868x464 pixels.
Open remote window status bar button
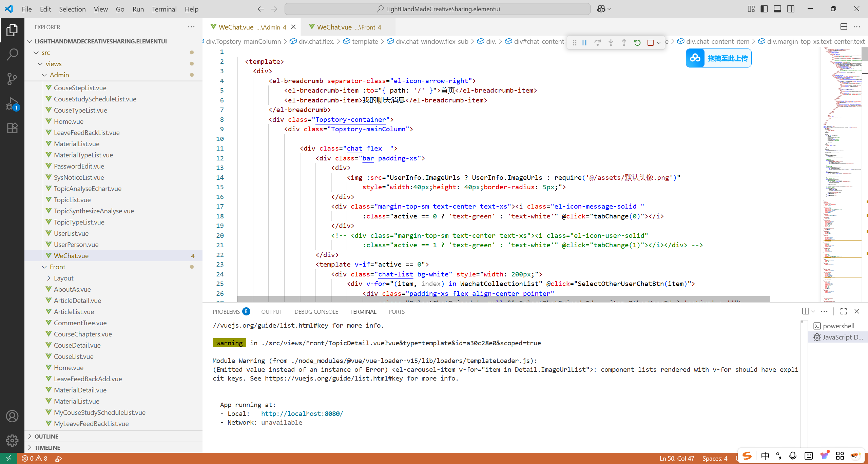coord(8,459)
